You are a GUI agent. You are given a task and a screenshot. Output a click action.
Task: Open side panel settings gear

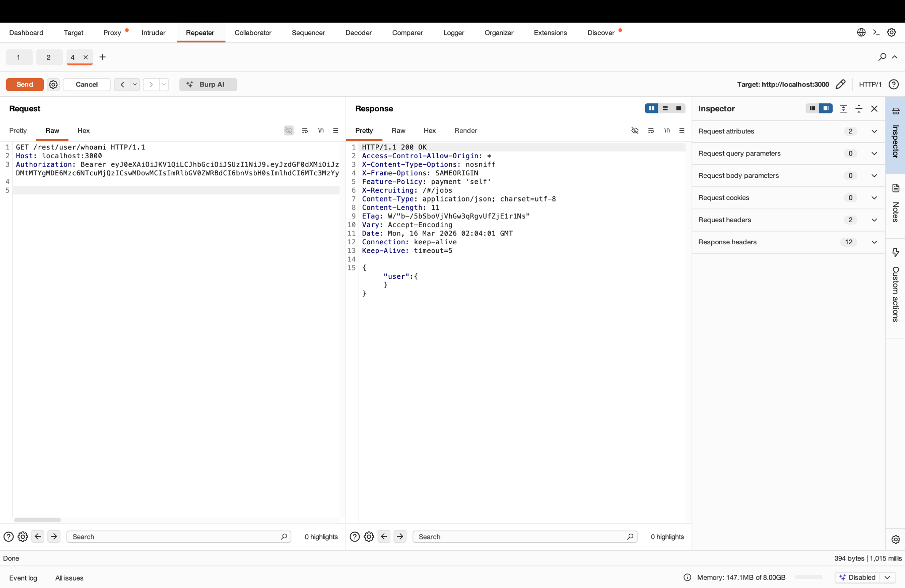pos(896,539)
